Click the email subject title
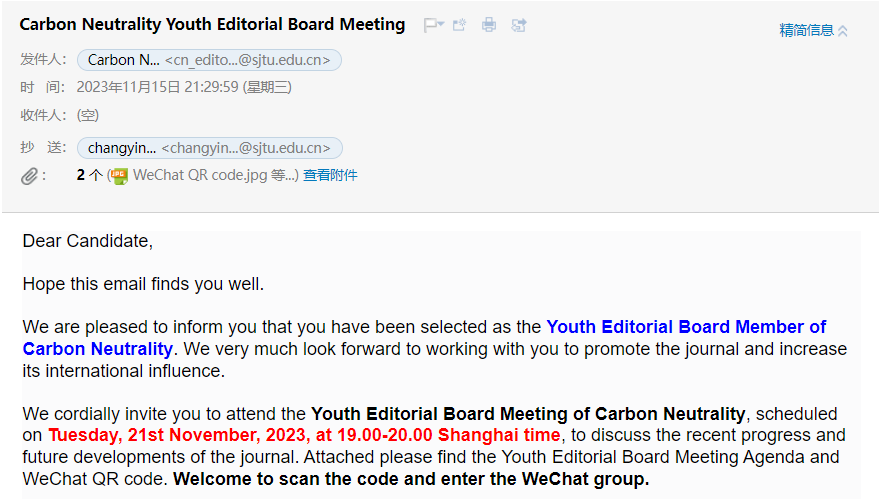 212,25
